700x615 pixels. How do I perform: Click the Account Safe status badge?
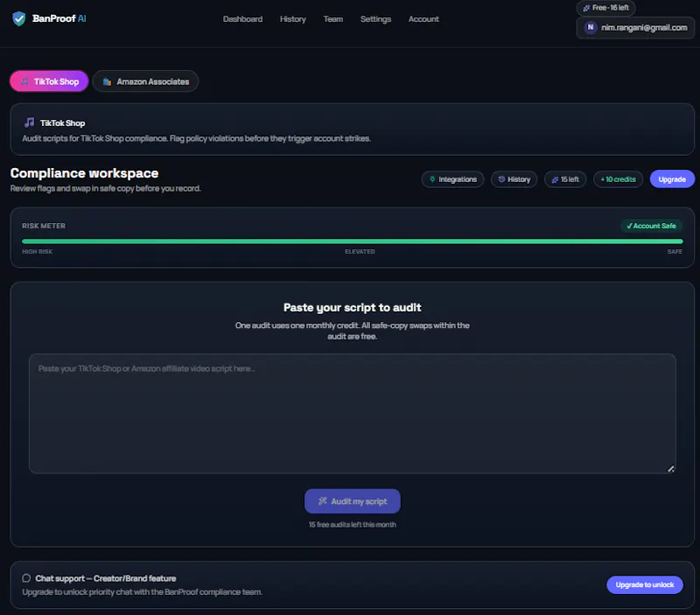pos(651,226)
